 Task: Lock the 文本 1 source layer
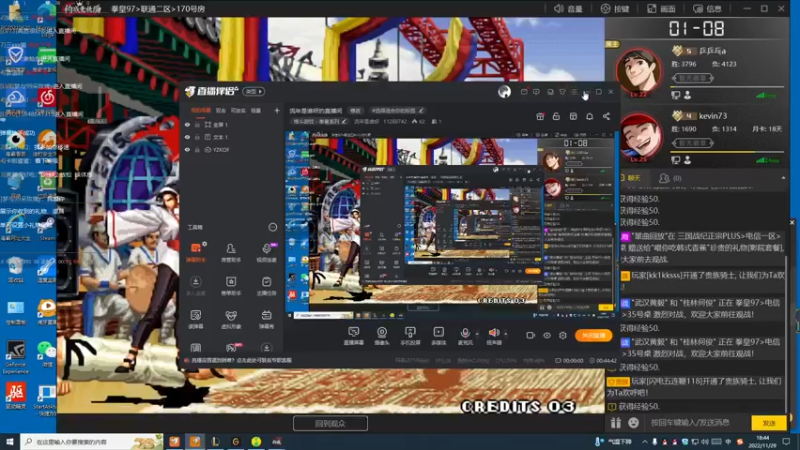pos(197,137)
